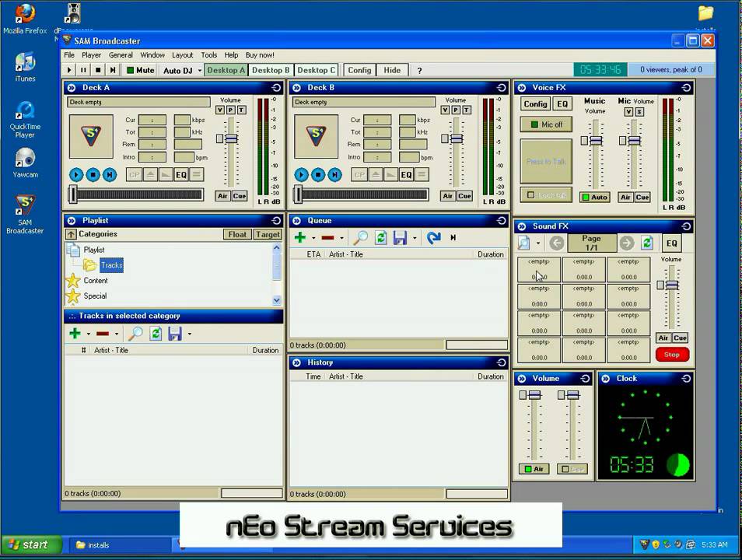
Task: Open the Sound FX page-icon dropdown
Action: (x=538, y=243)
